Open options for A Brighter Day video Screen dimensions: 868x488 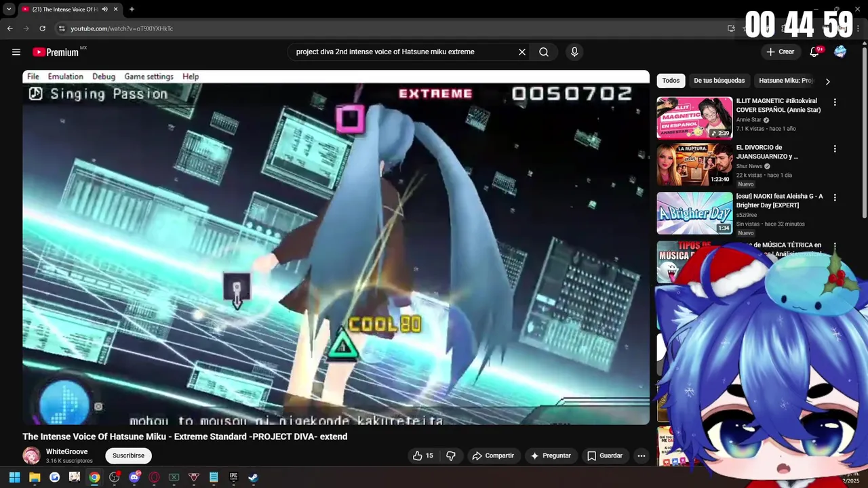(835, 197)
